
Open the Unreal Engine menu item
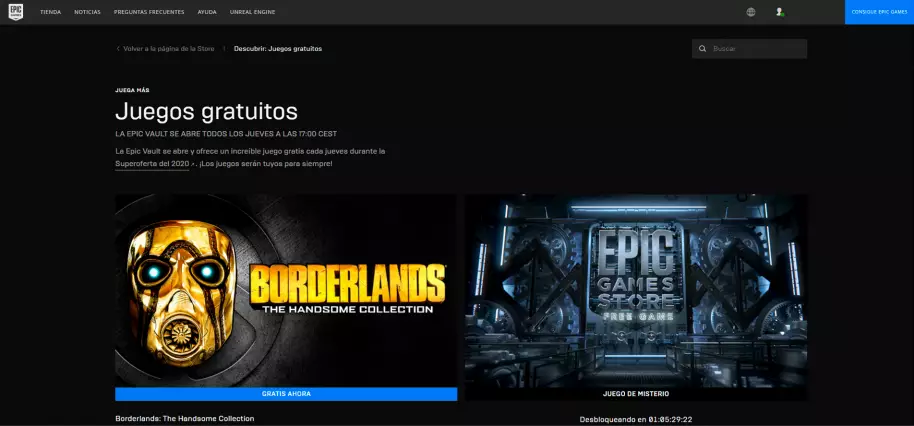tap(252, 12)
